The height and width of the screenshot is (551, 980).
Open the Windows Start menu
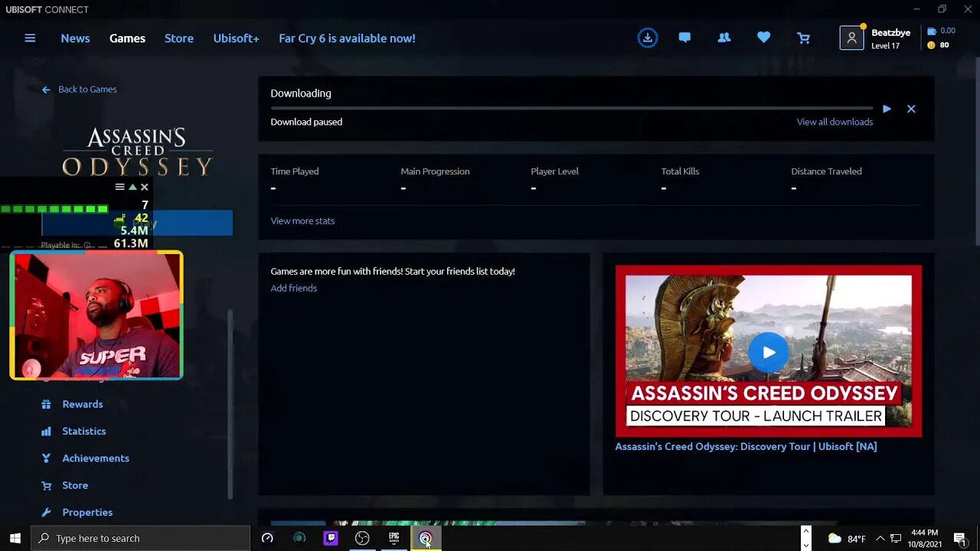pyautogui.click(x=15, y=538)
